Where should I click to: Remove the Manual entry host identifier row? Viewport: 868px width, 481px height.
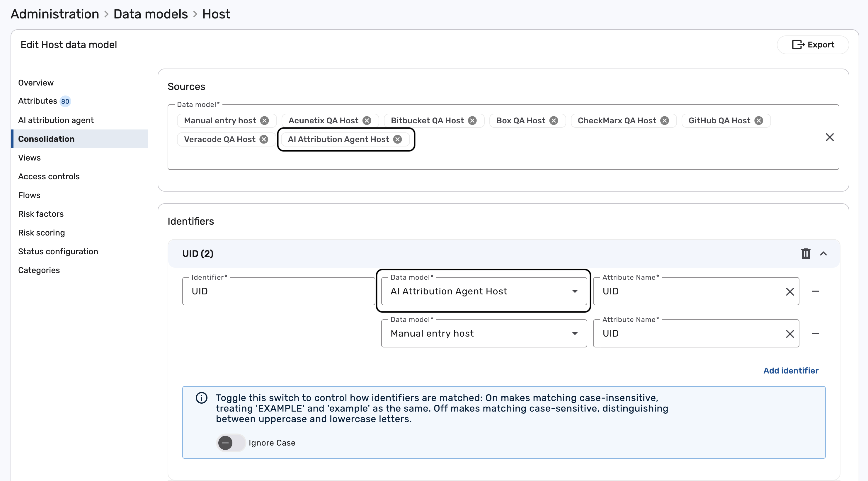816,333
